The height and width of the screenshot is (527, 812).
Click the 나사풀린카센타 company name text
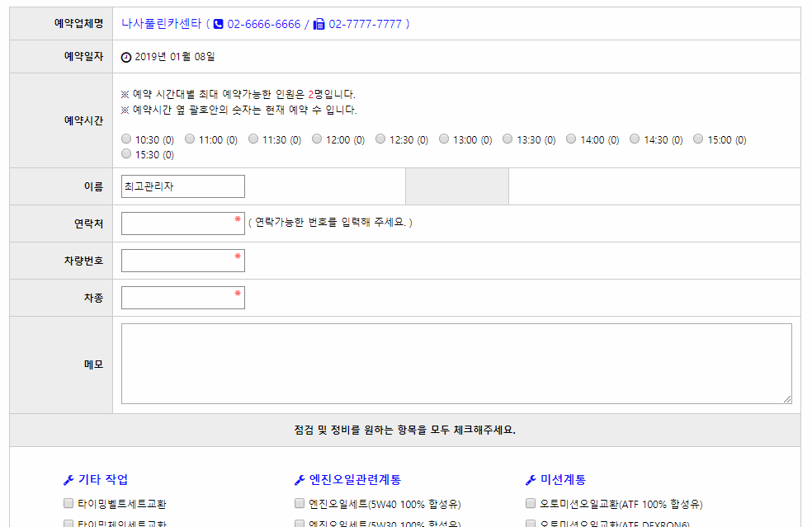[x=161, y=24]
